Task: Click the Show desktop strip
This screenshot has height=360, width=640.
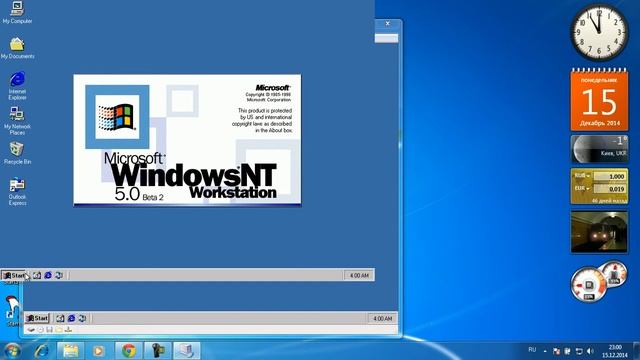Action: coord(636,351)
